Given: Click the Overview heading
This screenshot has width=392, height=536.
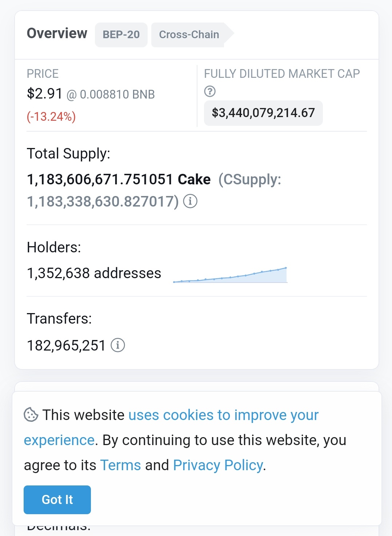Looking at the screenshot, I should click(x=57, y=33).
